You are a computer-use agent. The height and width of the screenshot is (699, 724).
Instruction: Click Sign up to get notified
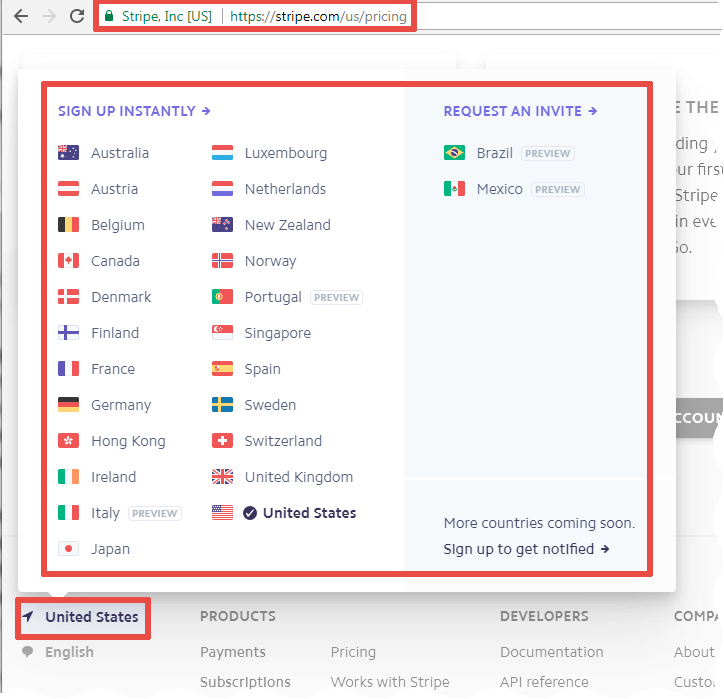pos(526,549)
